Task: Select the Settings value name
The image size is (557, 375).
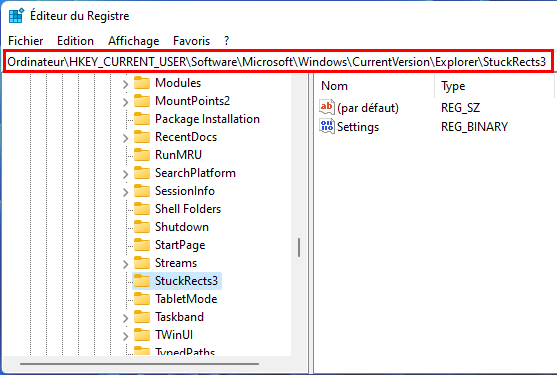Action: [358, 127]
